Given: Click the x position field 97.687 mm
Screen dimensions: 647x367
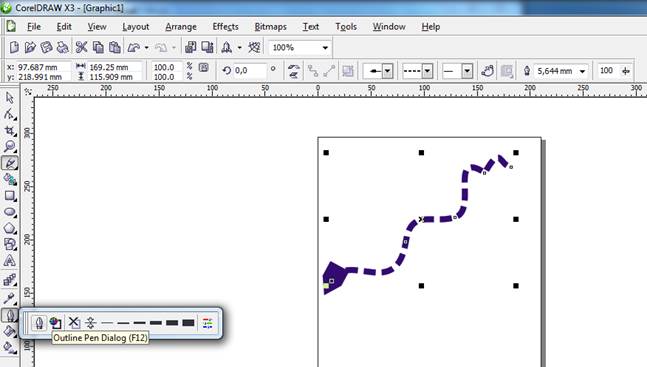Looking at the screenshot, I should click(x=43, y=67).
